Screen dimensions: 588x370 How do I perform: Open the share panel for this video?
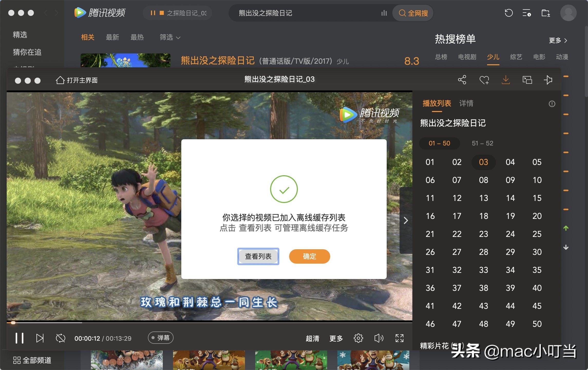462,80
